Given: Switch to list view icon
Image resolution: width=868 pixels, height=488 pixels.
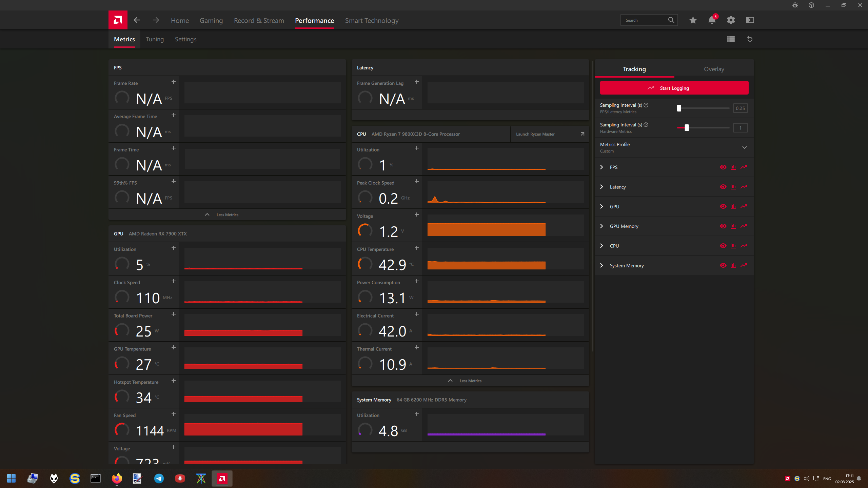Looking at the screenshot, I should pos(731,39).
